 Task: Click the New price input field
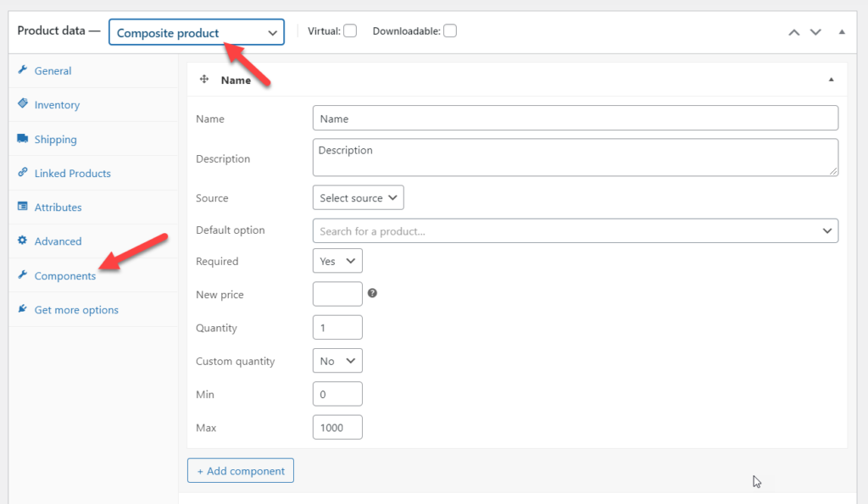[x=337, y=294]
